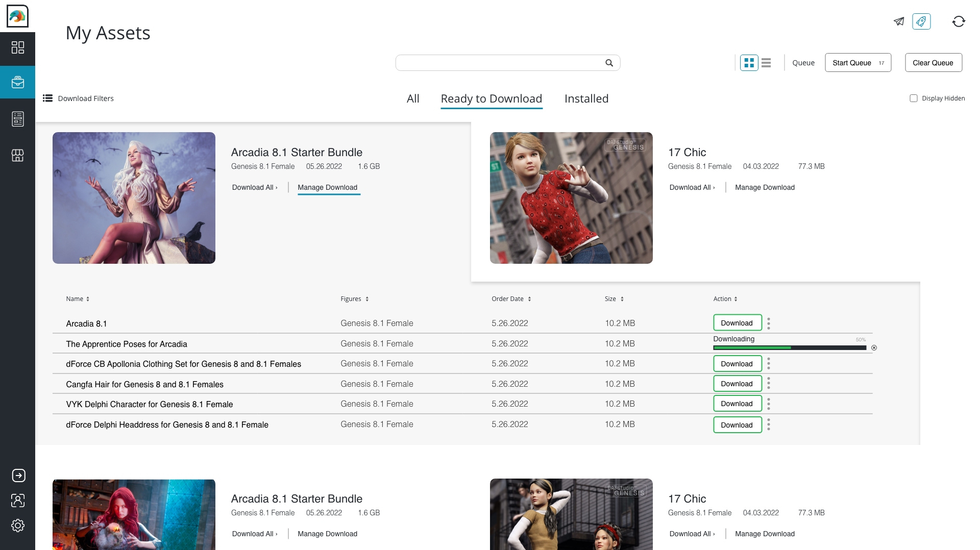Screen dimensions: 980x550
Task: Select the All tab
Action: [x=413, y=99]
